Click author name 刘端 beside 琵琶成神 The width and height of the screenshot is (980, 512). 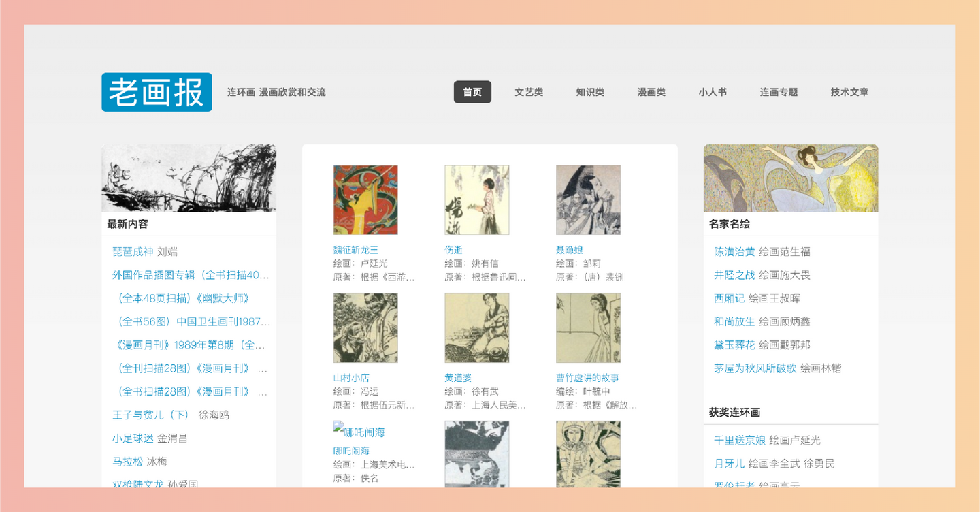point(167,252)
